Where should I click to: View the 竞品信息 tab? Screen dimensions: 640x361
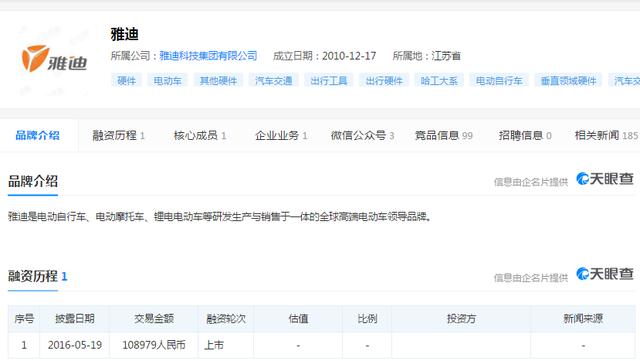pos(444,135)
